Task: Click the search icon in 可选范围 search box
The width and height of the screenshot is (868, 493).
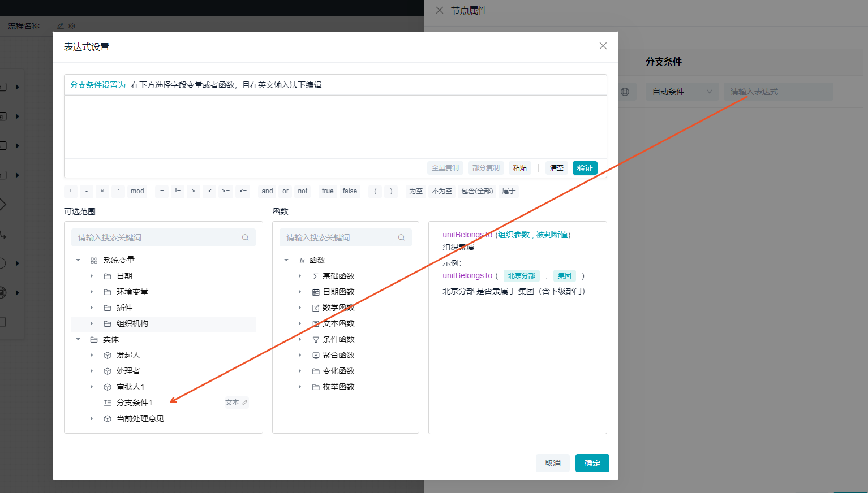Action: pos(245,237)
